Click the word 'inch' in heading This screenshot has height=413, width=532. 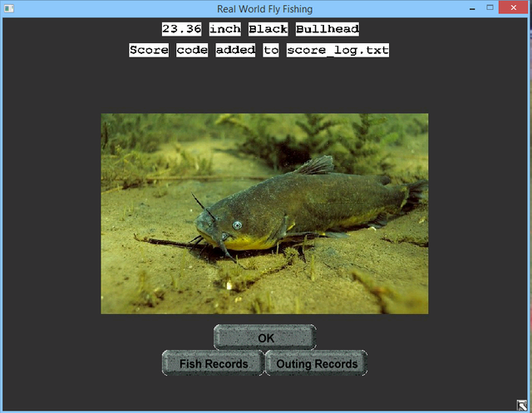coord(225,29)
